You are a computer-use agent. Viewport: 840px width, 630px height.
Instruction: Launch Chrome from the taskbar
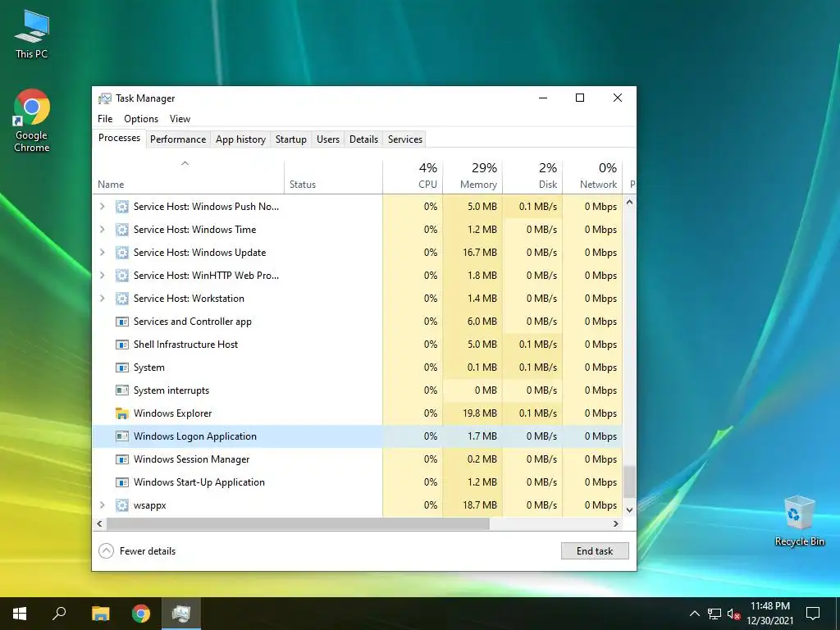[141, 614]
